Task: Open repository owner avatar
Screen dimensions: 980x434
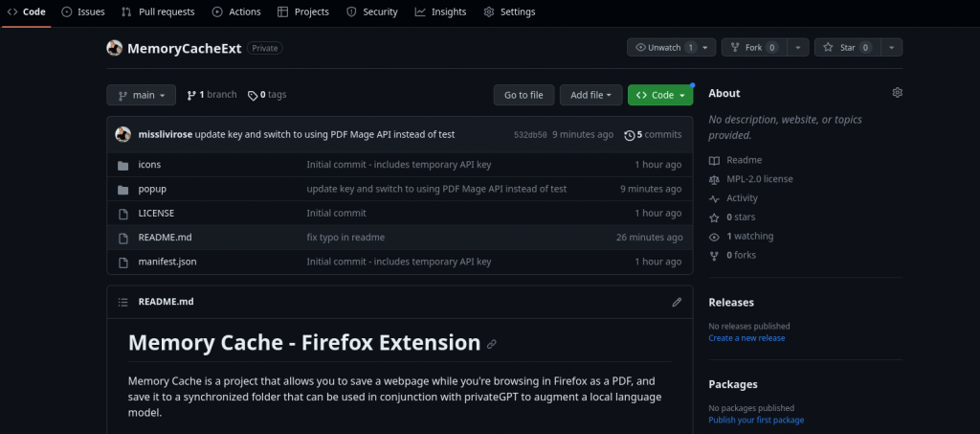Action: click(x=115, y=48)
